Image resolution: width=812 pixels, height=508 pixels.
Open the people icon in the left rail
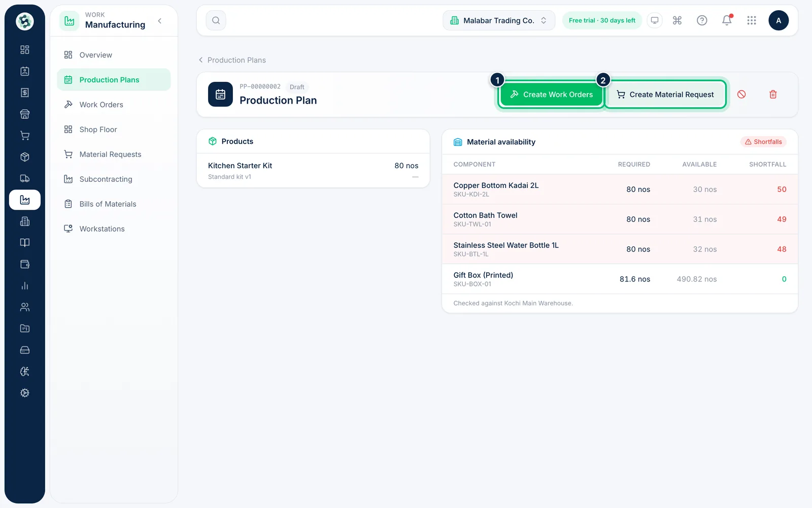click(x=24, y=307)
